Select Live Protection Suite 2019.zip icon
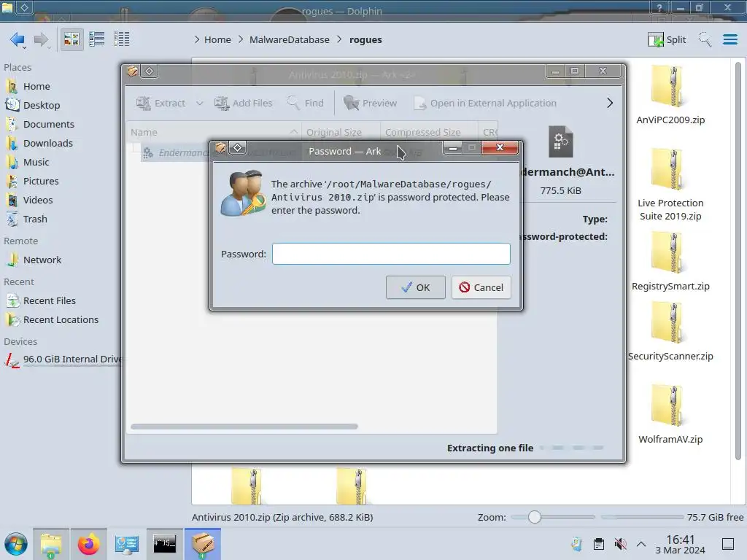 (x=670, y=171)
